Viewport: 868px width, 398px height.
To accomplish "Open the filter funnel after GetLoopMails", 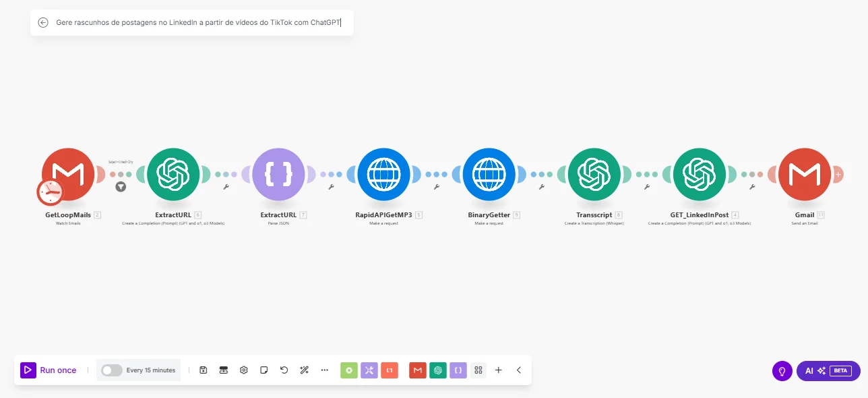I will (121, 187).
